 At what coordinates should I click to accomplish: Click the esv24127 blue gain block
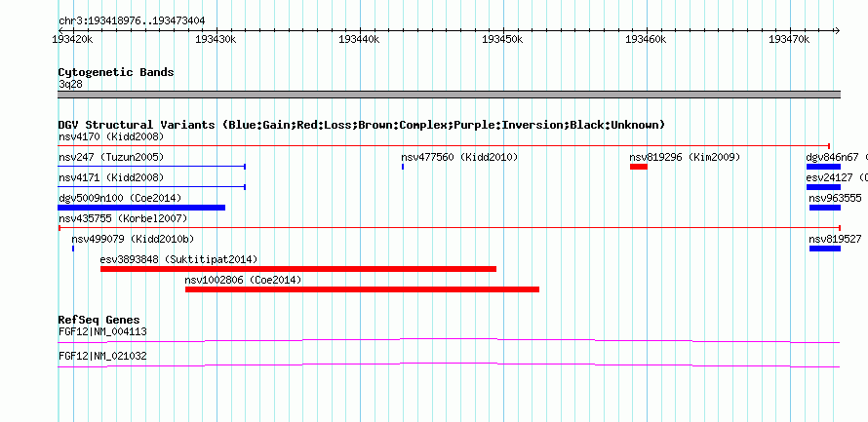click(823, 187)
